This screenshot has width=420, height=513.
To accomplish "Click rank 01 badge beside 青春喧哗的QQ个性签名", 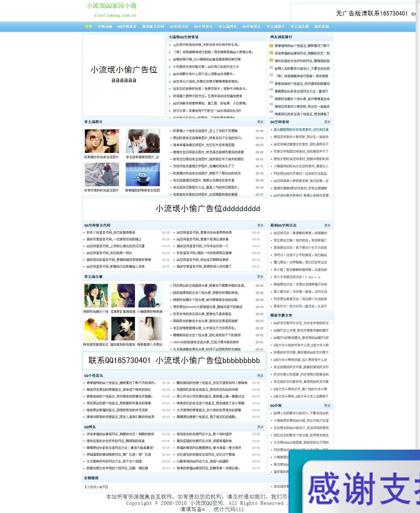I will [x=271, y=46].
